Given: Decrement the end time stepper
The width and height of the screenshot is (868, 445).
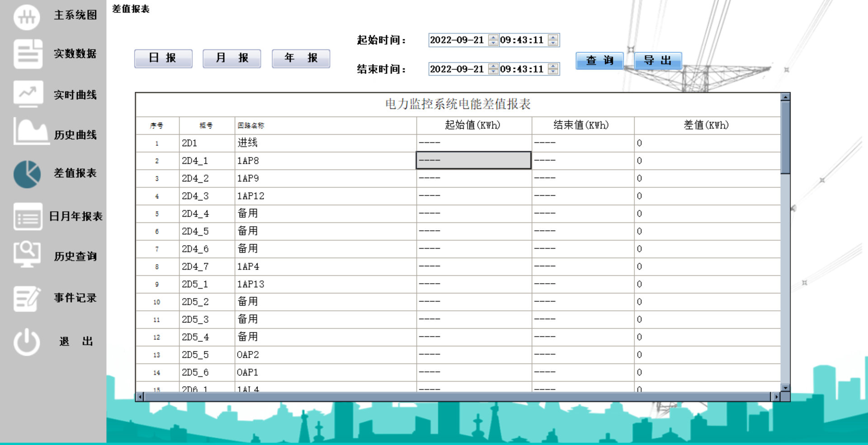Looking at the screenshot, I should [552, 71].
